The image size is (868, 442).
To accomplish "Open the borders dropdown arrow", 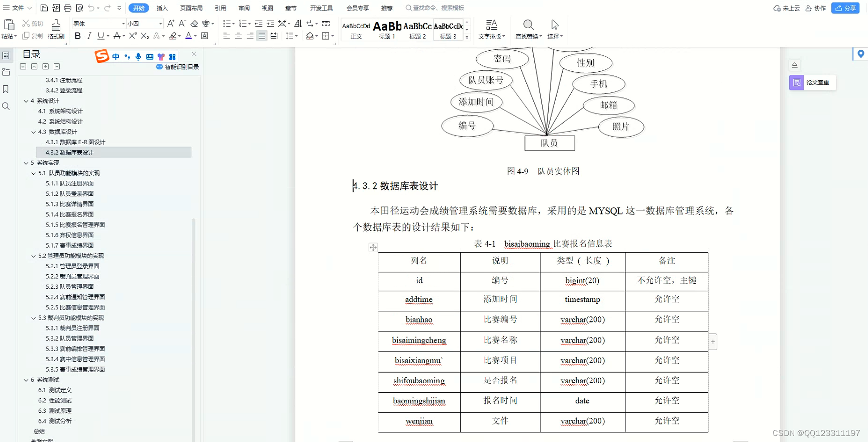I will [x=333, y=36].
